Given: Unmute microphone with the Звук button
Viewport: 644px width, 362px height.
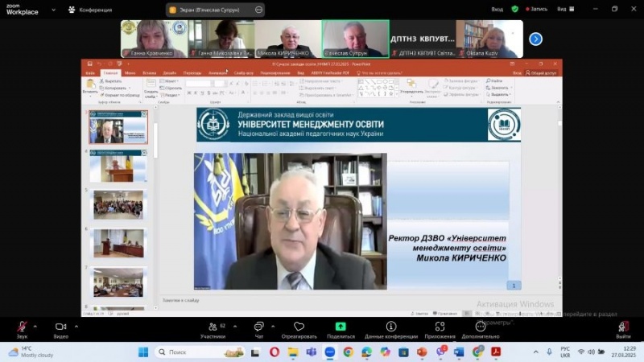Looking at the screenshot, I should (x=22, y=327).
